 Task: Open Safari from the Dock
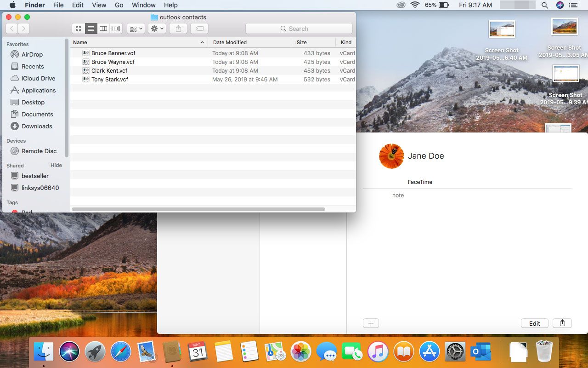121,352
